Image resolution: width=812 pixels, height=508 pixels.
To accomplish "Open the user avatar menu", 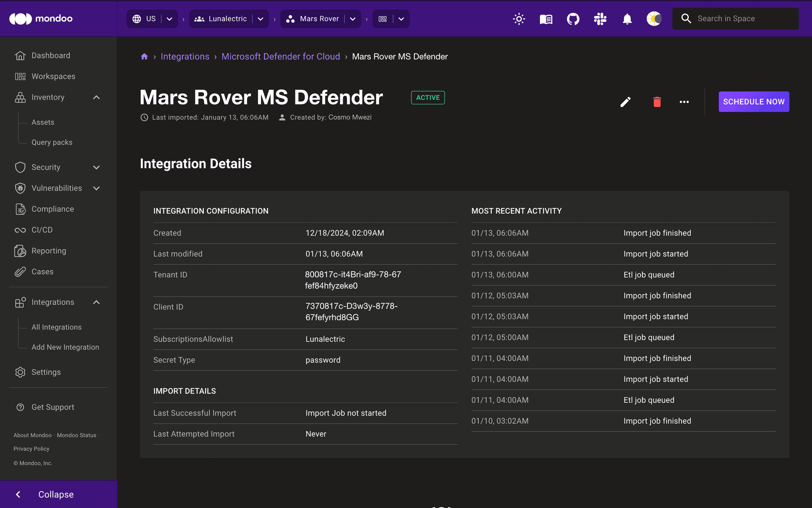I will 654,19.
